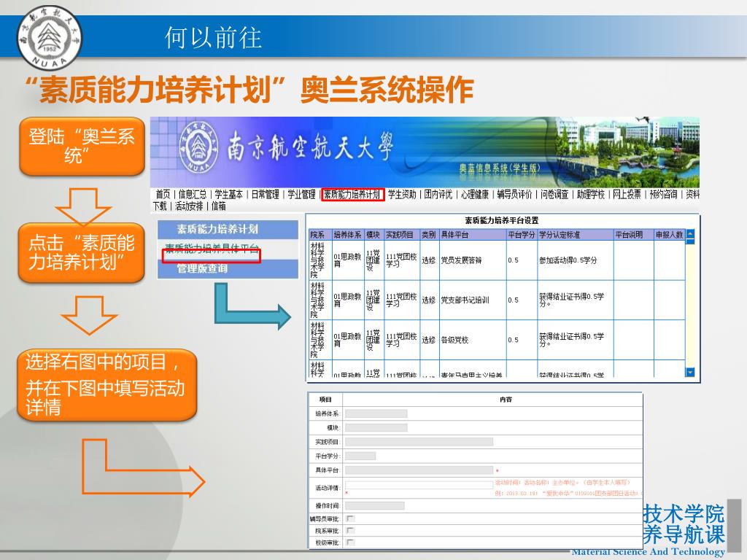Image resolution: width=747 pixels, height=560 pixels.
Task: Go to 学生基本 in the navigation bar
Action: pyautogui.click(x=228, y=194)
